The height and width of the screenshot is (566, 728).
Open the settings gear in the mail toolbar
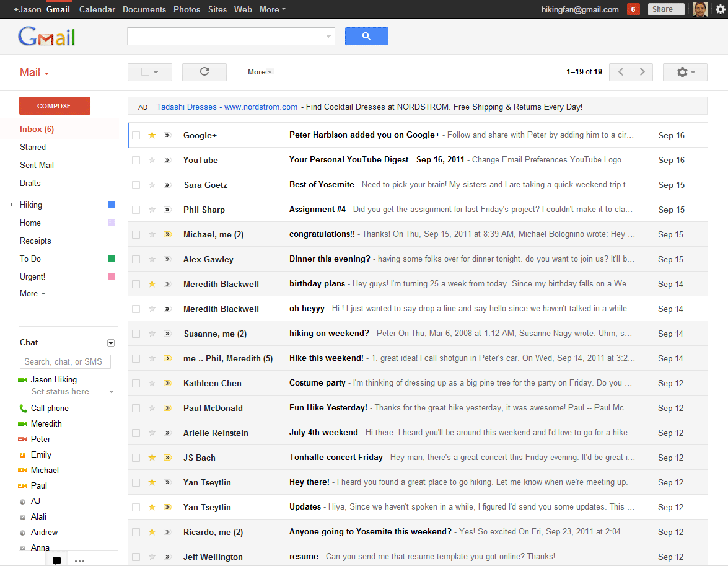pyautogui.click(x=685, y=72)
